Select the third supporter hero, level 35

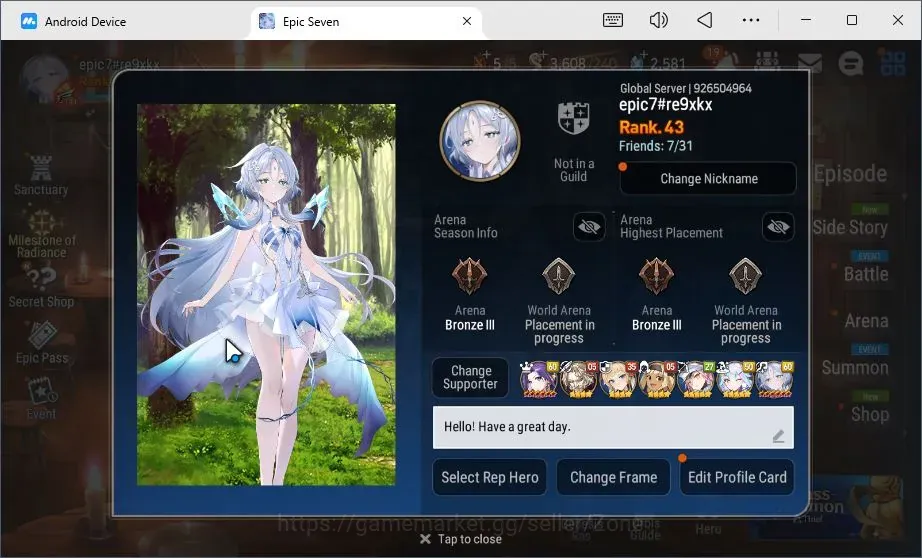click(x=617, y=379)
